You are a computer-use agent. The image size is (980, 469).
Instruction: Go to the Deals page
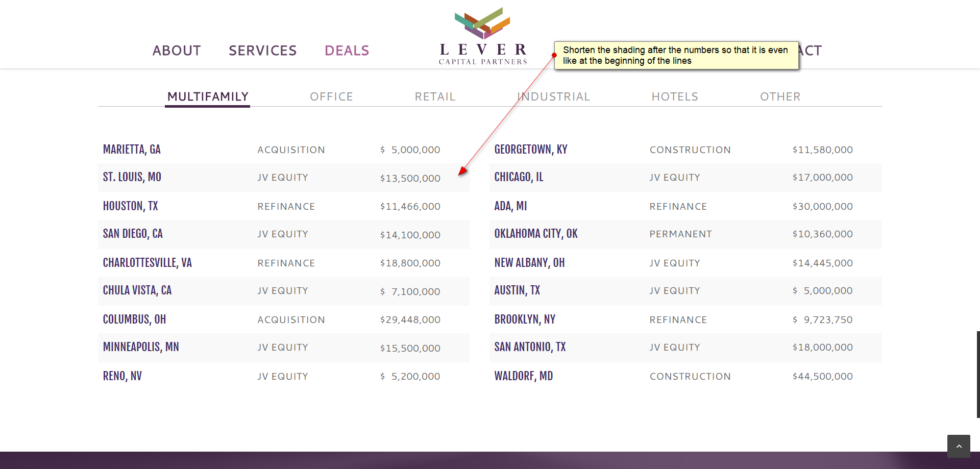347,51
